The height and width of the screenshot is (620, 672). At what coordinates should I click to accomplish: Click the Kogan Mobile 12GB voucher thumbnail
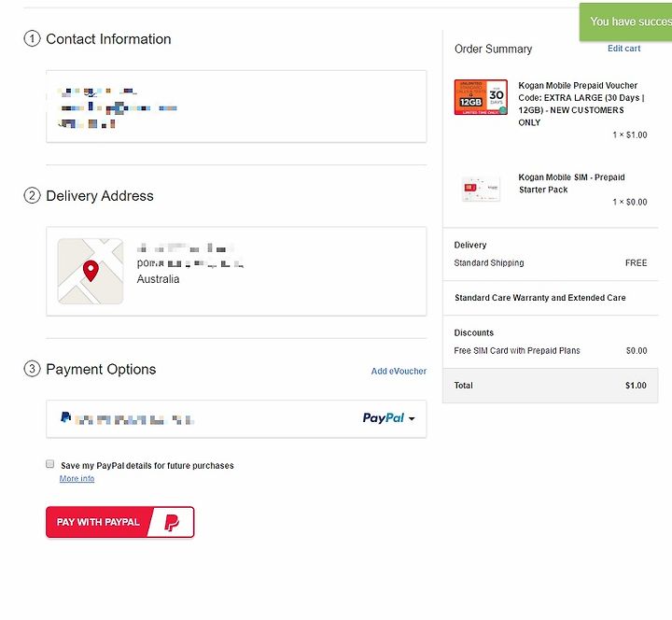coord(481,97)
